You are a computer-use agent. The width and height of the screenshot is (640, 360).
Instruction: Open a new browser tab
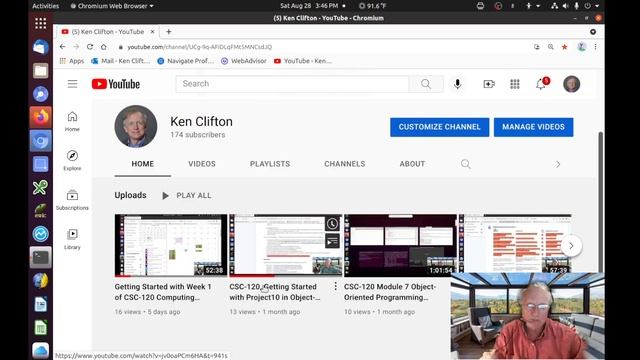tap(169, 31)
